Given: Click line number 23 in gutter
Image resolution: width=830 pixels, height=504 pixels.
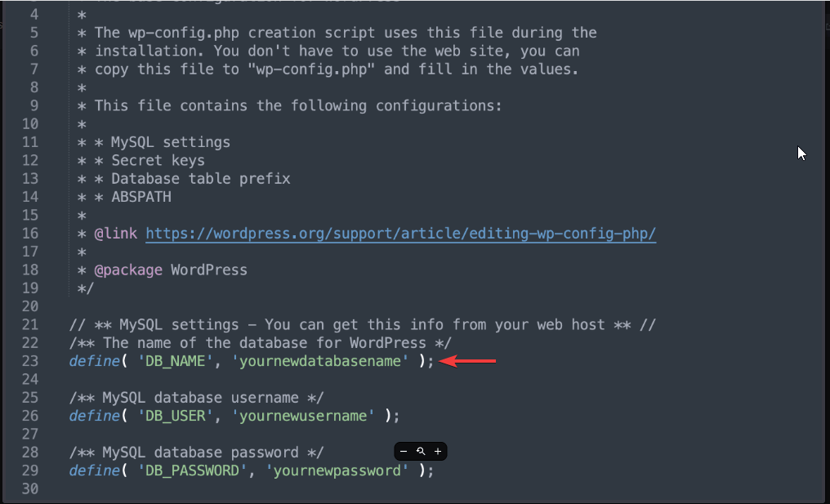Looking at the screenshot, I should click(30, 361).
